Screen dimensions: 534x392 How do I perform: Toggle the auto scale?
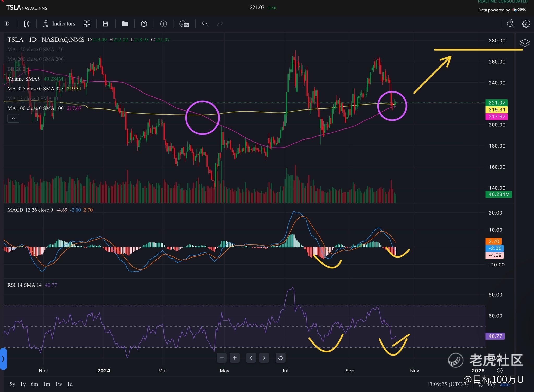(505, 384)
